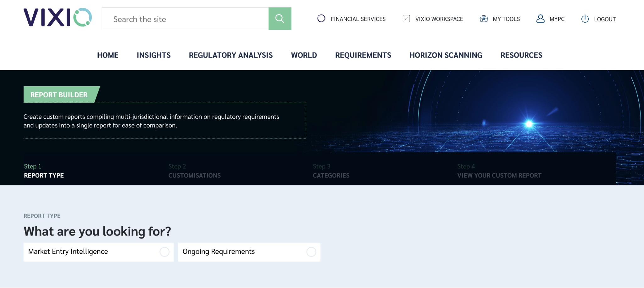The image size is (644, 288).
Task: Click the Ongoing Requirements label
Action: [x=219, y=251]
